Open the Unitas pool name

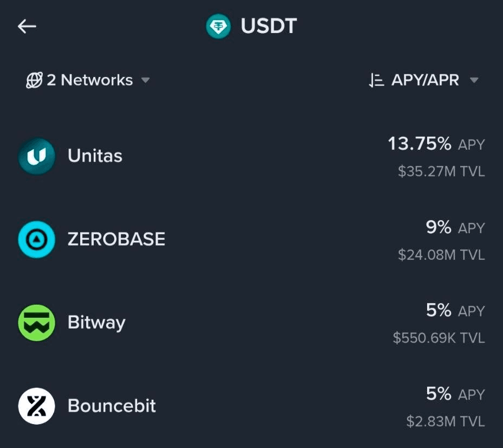tap(95, 156)
